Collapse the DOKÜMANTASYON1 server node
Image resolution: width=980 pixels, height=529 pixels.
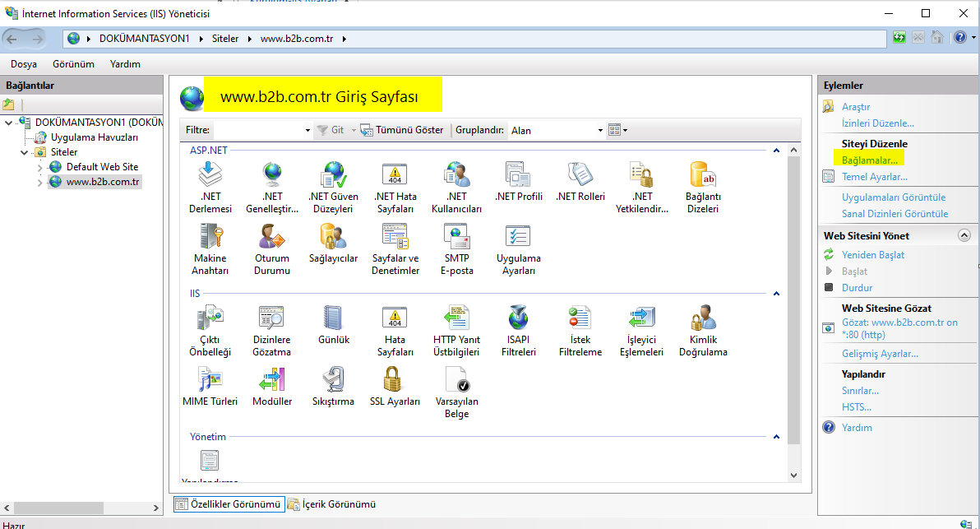(x=9, y=123)
